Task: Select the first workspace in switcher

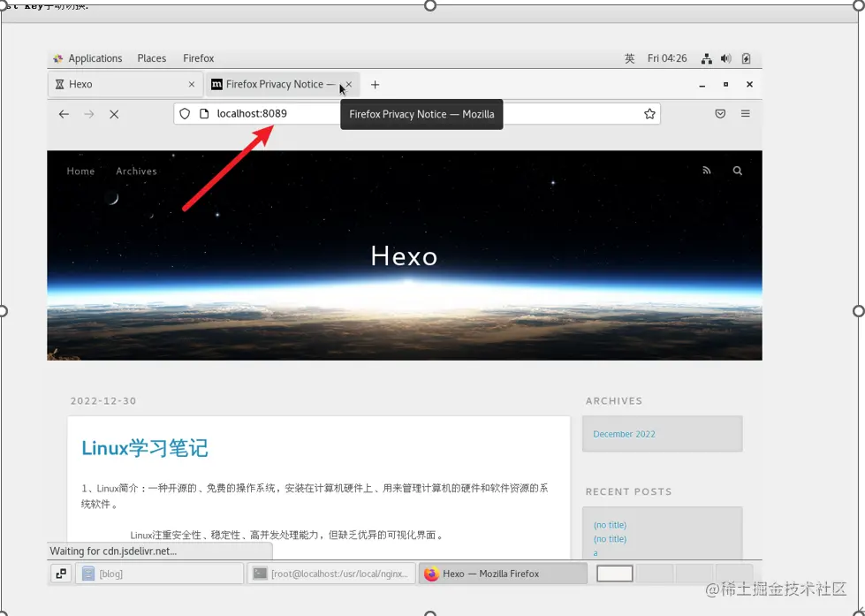Action: 615,574
